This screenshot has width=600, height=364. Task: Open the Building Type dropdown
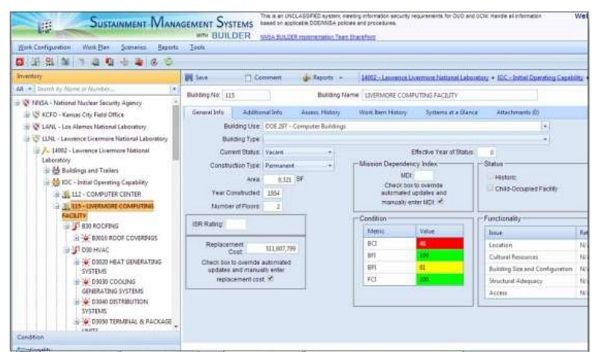click(x=545, y=139)
